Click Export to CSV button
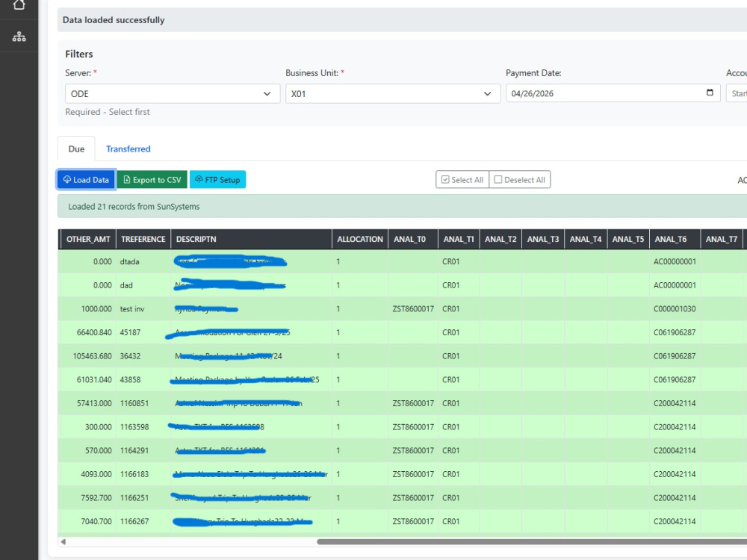Viewport: 747px width, 560px height. coord(152,179)
